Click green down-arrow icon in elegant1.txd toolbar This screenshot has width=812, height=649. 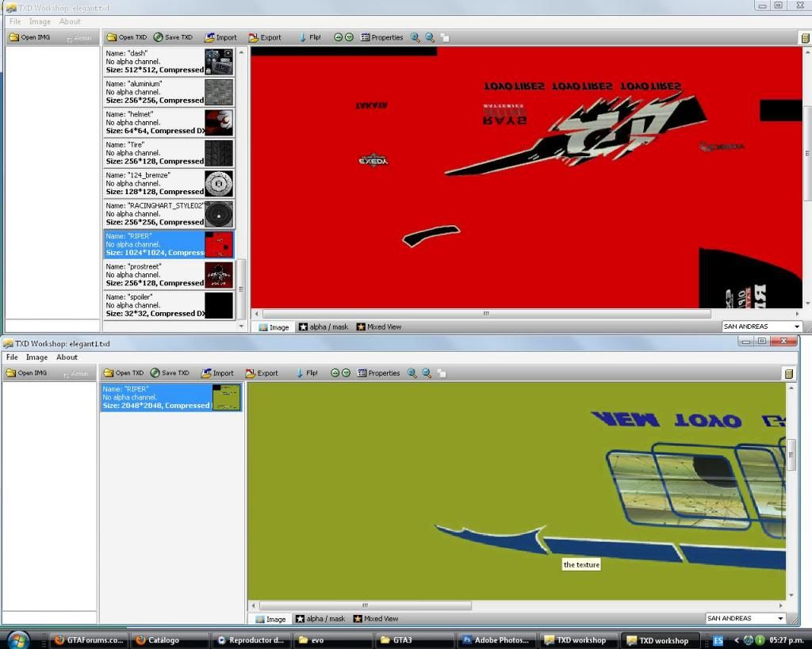click(346, 372)
